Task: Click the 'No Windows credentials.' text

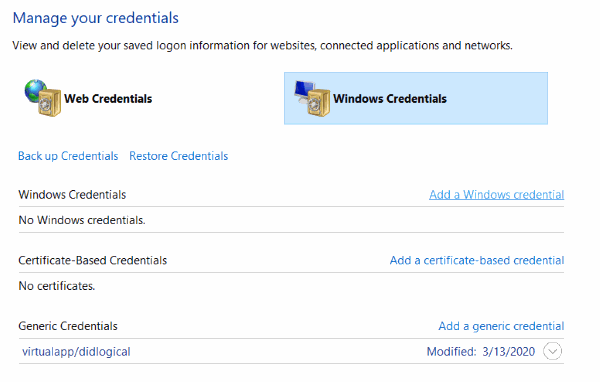Action: point(82,220)
